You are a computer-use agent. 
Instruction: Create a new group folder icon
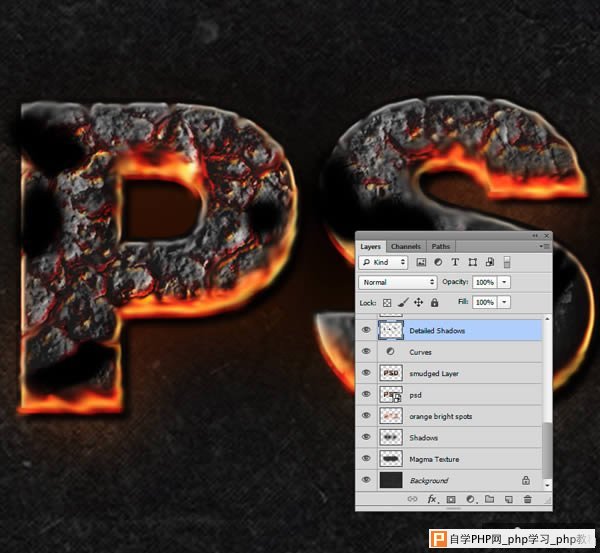(489, 499)
